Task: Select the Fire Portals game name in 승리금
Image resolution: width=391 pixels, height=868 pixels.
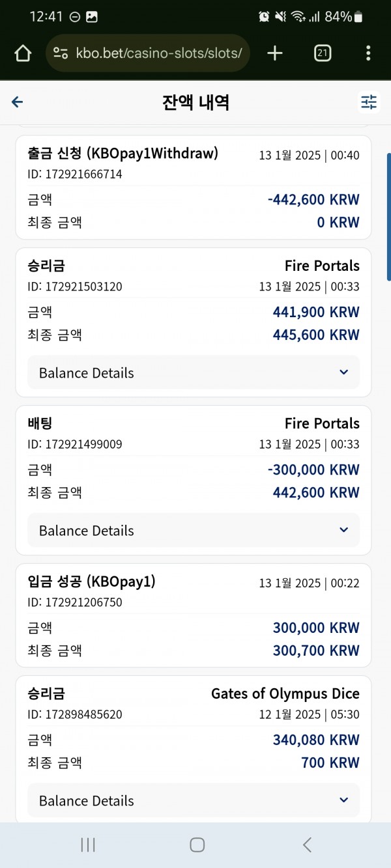Action: (x=322, y=266)
